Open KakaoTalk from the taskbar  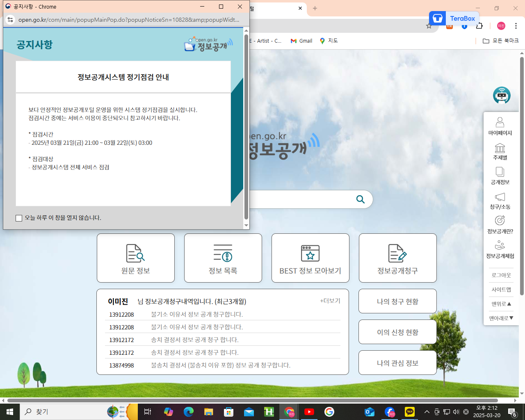point(409,411)
